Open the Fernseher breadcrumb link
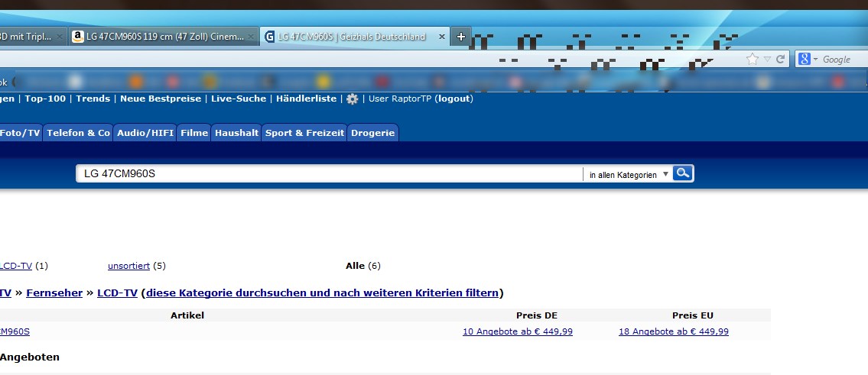This screenshot has height=375, width=868. pos(54,293)
